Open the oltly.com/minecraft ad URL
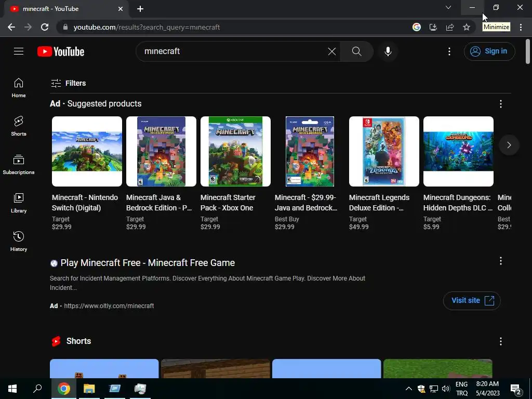532x399 pixels. point(109,305)
